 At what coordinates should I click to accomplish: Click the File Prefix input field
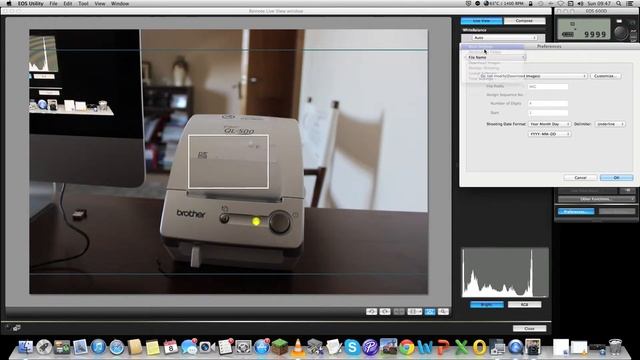click(x=548, y=87)
